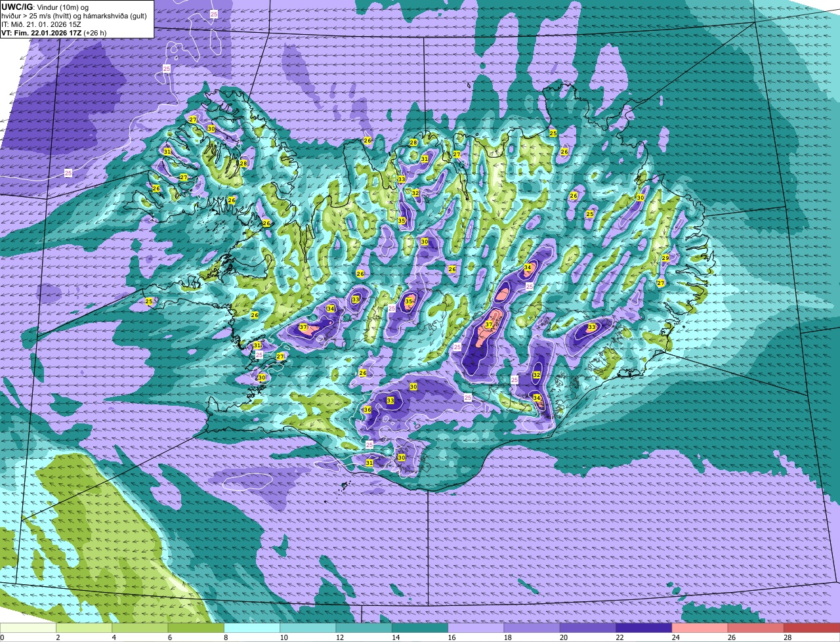Click the 'VT: Fim. 22.01.2026 17Z (+26 h)' line
The image size is (840, 642).
click(x=54, y=32)
